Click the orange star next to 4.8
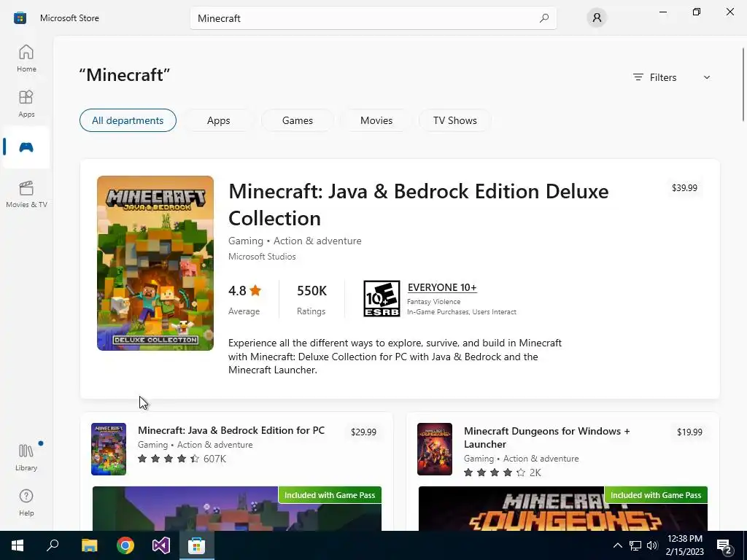This screenshot has width=747, height=560. 255,290
